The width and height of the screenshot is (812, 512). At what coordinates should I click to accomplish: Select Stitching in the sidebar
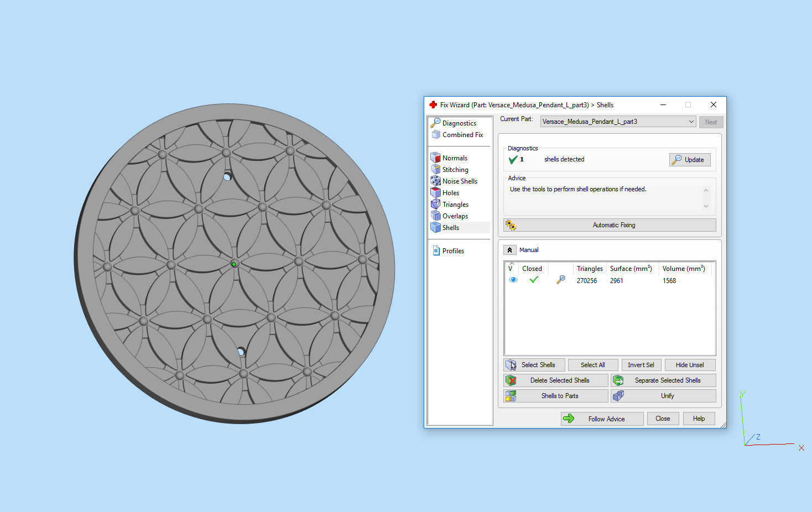pyautogui.click(x=450, y=170)
